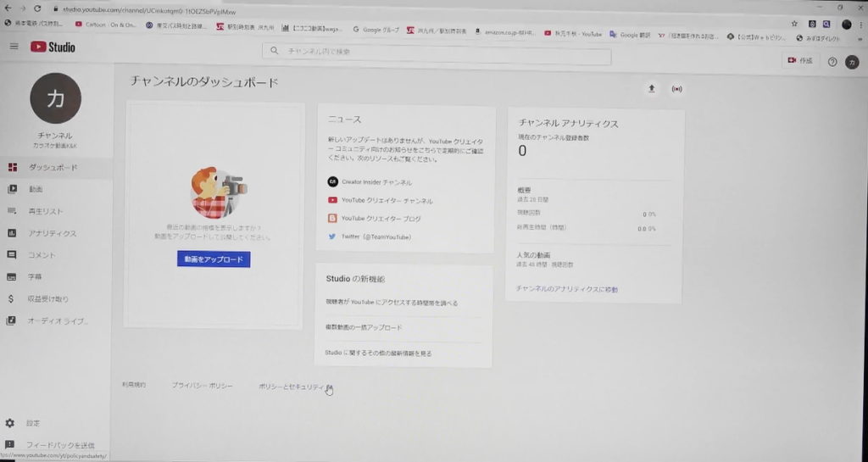Select ダッシュボード in the sidebar
Viewport: 868px width, 462px height.
pyautogui.click(x=55, y=167)
